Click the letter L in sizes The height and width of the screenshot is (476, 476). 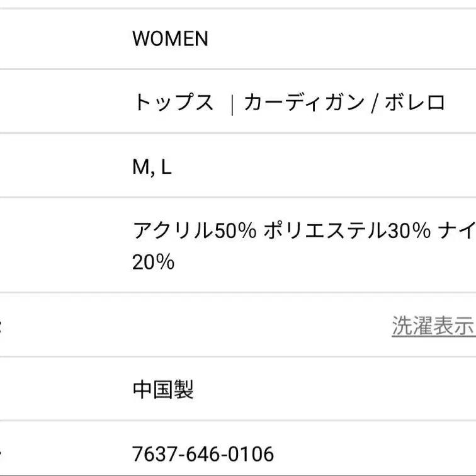click(x=166, y=167)
